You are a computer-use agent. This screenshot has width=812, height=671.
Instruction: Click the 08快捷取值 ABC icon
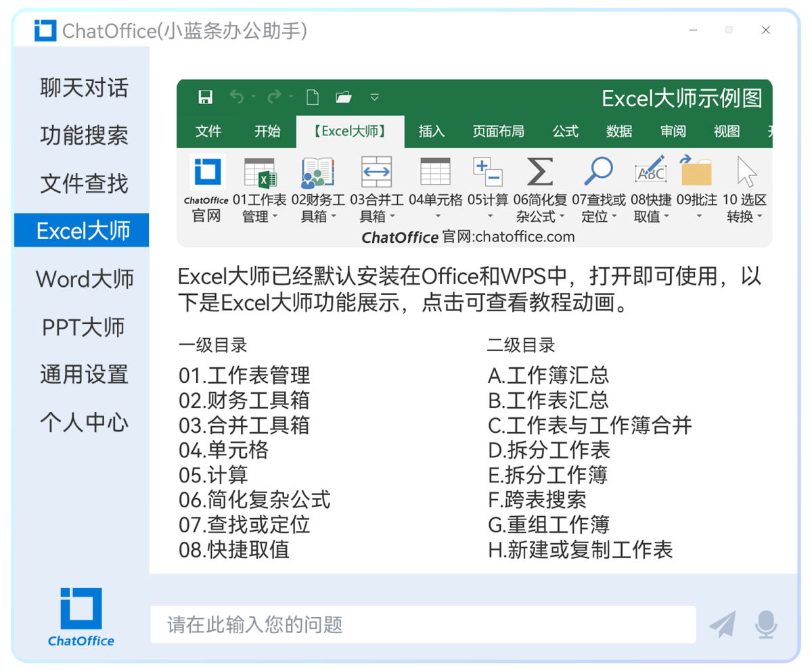point(650,172)
